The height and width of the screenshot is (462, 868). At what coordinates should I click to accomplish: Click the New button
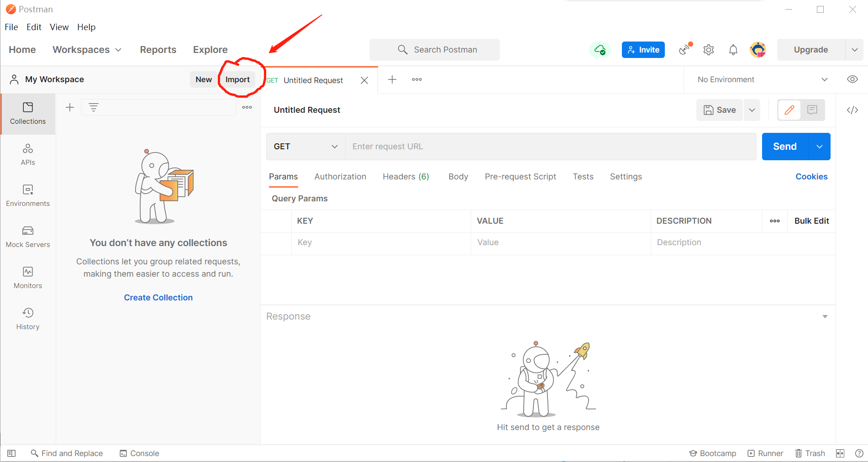click(204, 79)
